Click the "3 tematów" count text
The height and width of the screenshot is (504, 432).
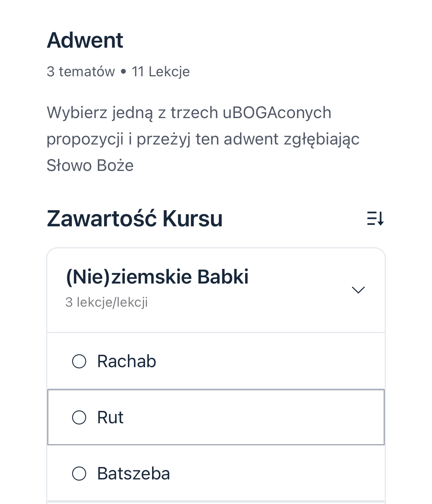pos(81,72)
